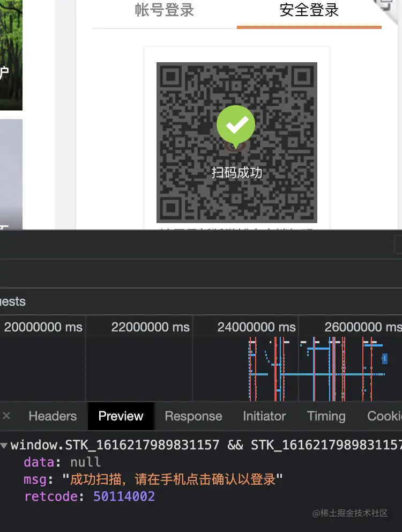Click the small blue block in network overview

click(385, 359)
